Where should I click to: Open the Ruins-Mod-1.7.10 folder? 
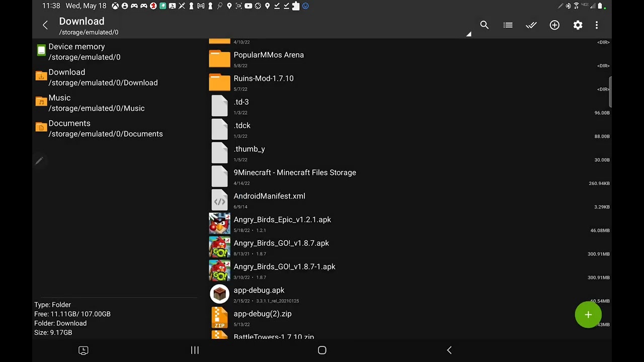point(409,83)
